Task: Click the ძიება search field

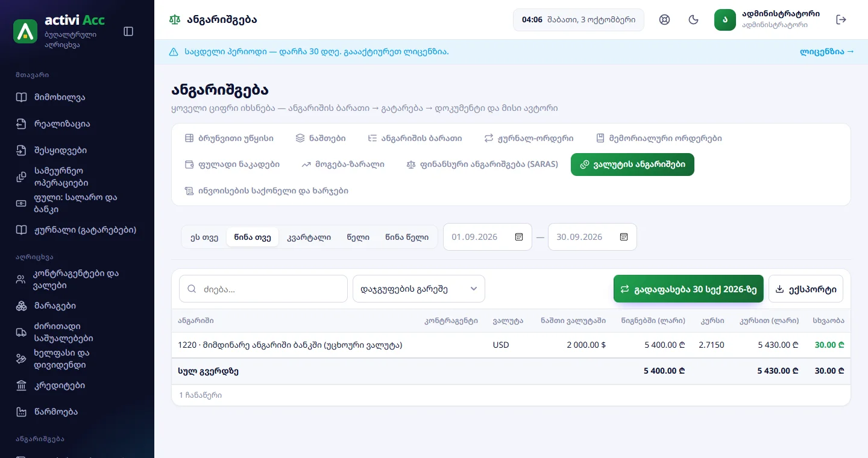Action: tap(263, 289)
